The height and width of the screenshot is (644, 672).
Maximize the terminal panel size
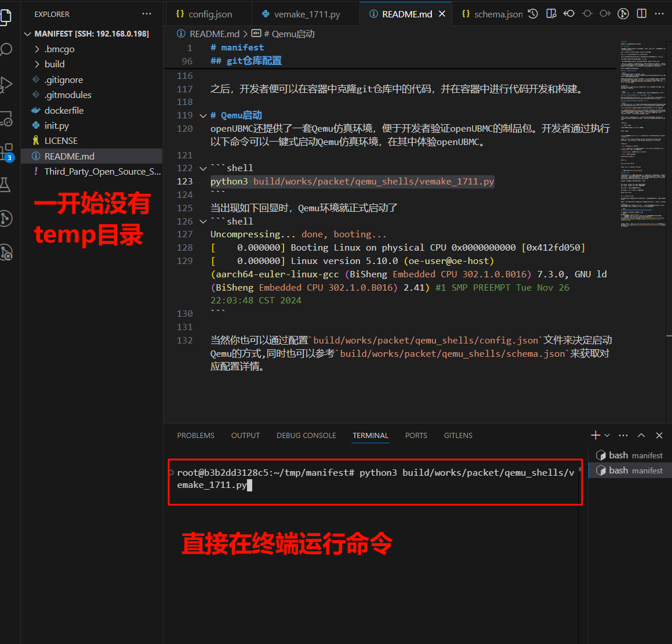[641, 435]
